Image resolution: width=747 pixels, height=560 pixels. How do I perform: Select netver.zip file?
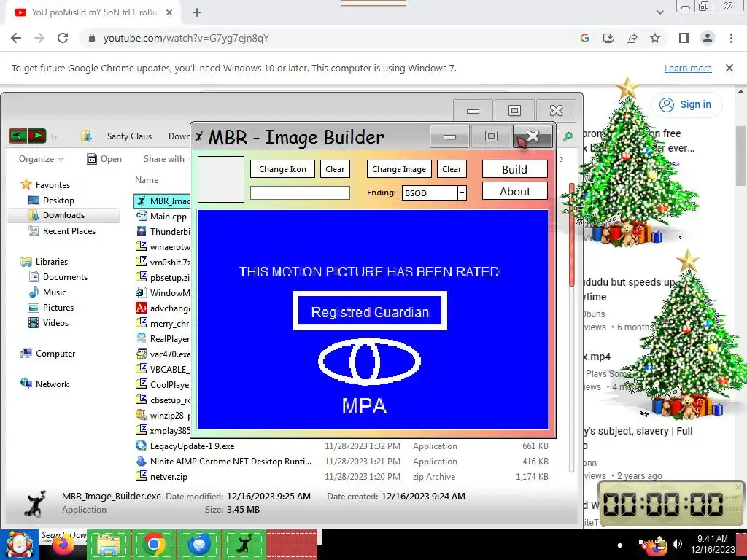coord(169,477)
